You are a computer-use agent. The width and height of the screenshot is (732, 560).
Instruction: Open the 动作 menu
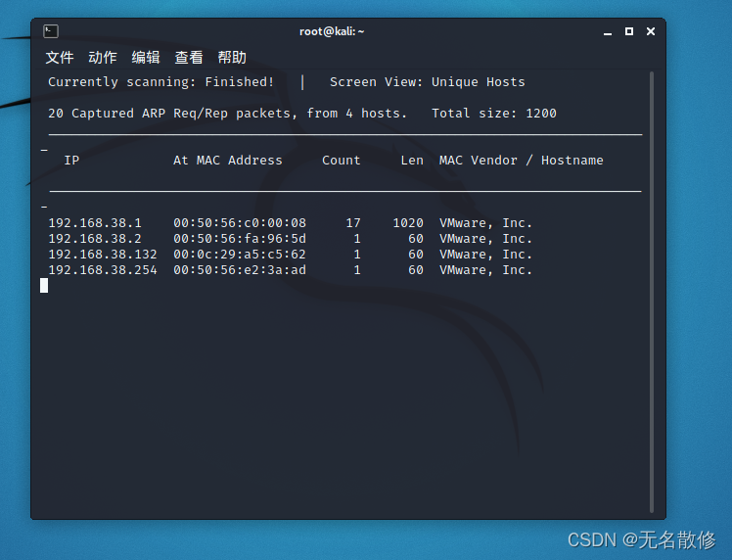point(103,57)
